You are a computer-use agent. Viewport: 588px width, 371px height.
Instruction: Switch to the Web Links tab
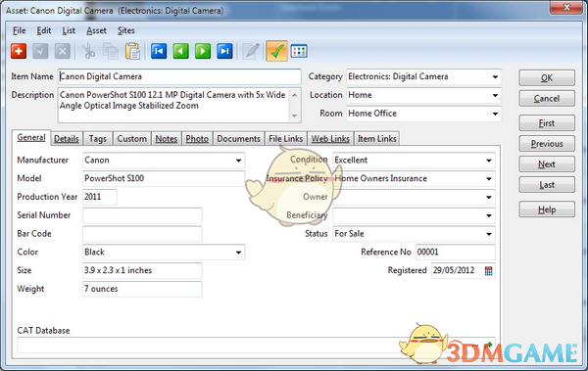pos(330,139)
